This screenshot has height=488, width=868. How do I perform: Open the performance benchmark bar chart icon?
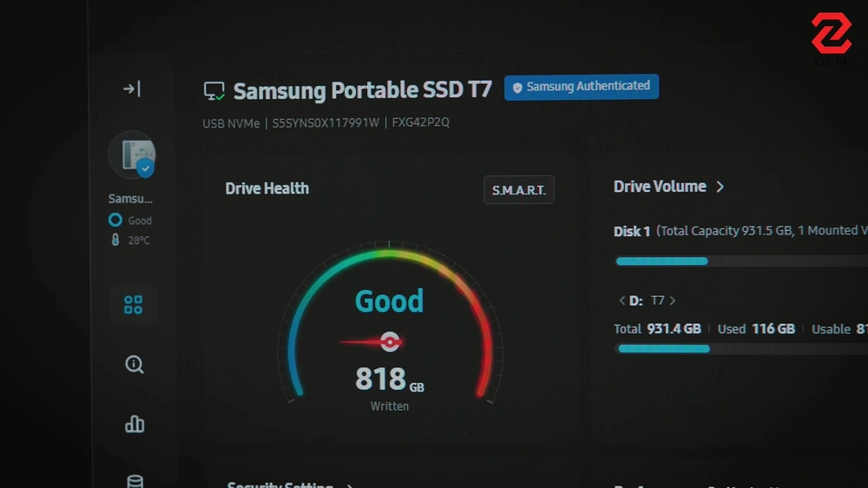[134, 424]
